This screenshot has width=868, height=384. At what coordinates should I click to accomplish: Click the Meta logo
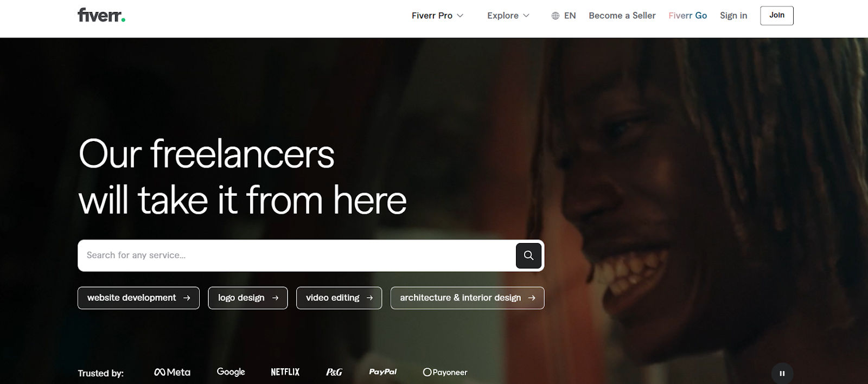point(173,372)
